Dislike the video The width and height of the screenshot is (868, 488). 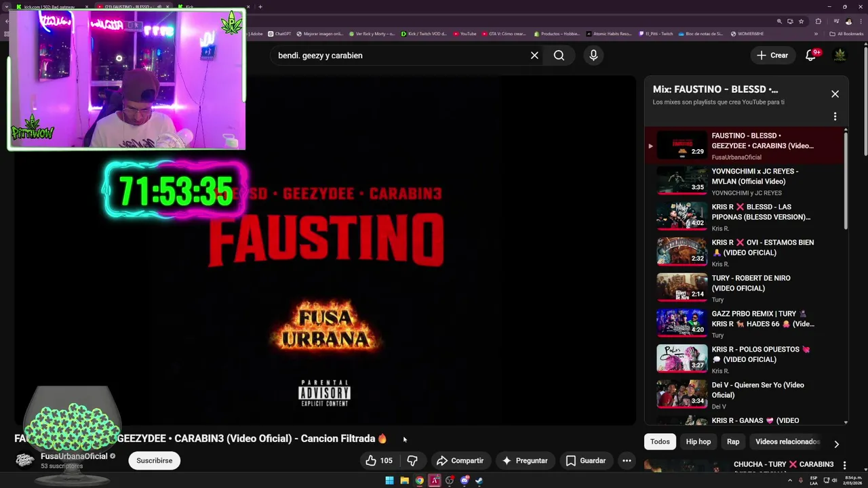click(412, 461)
